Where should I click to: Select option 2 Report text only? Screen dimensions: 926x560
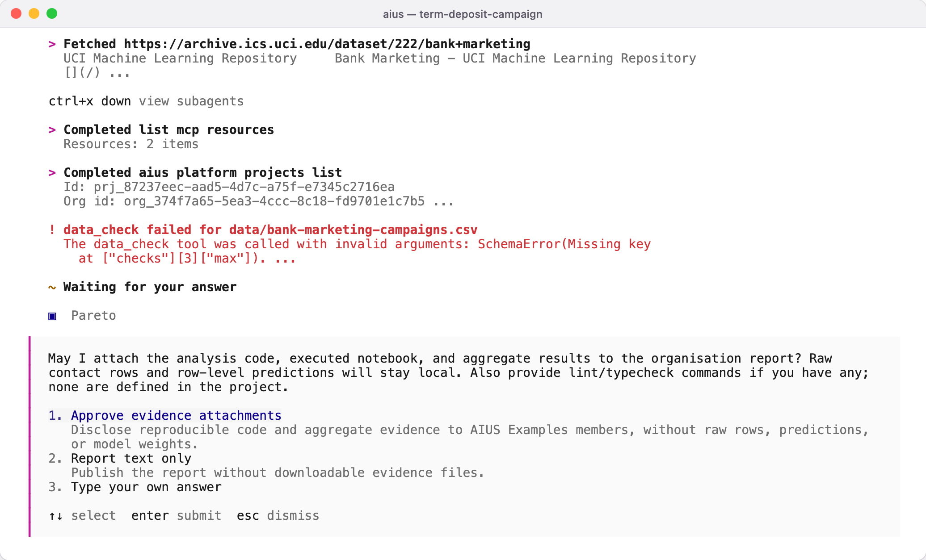[120, 458]
